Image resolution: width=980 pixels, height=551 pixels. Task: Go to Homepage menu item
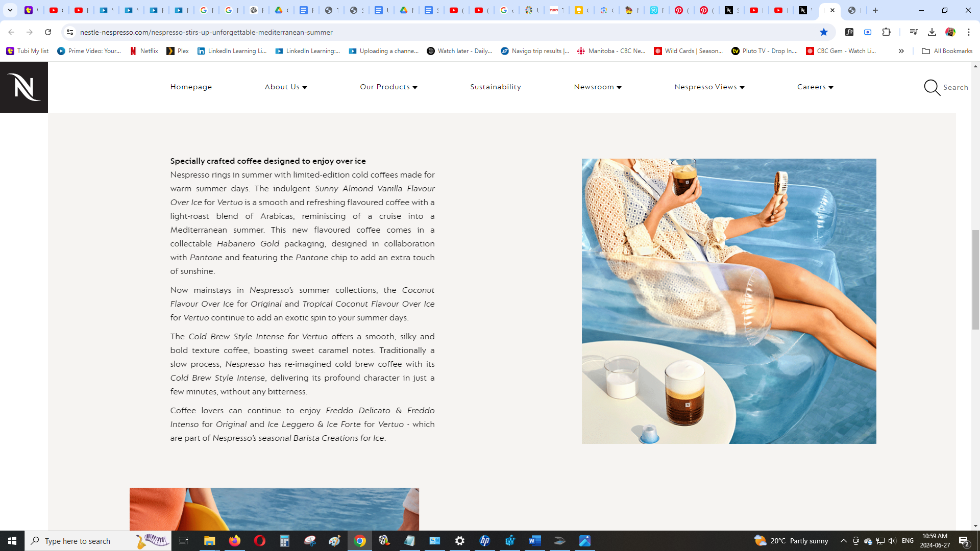[191, 87]
